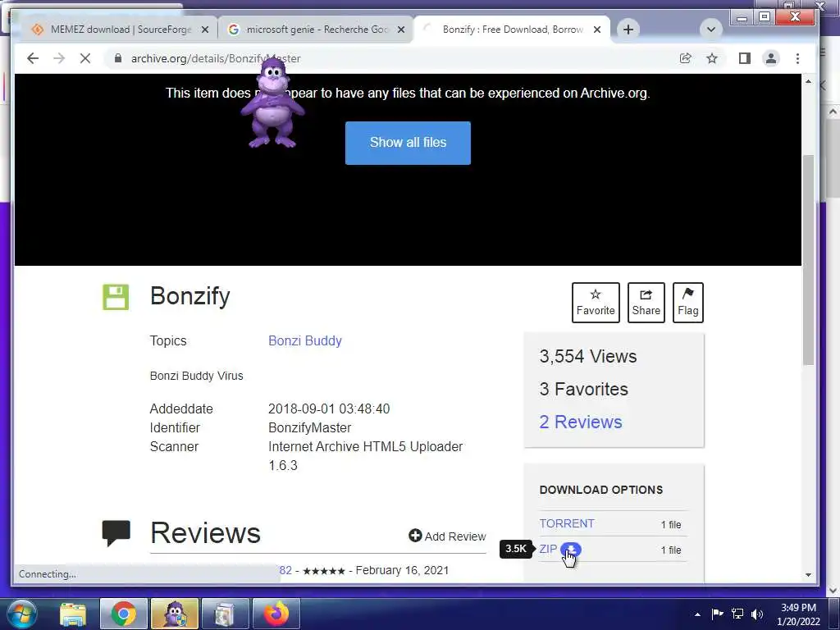Click the ZIP download link
Image resolution: width=840 pixels, height=630 pixels.
[x=548, y=549]
